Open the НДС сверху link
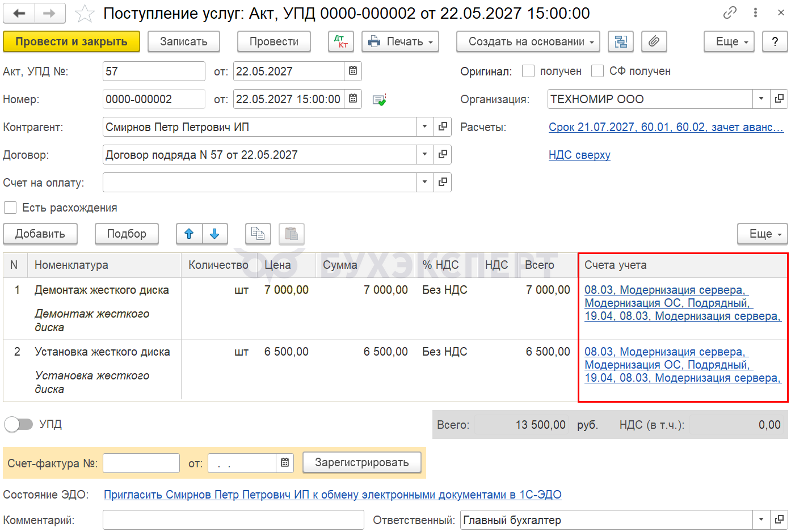The image size is (791, 532). tap(579, 155)
